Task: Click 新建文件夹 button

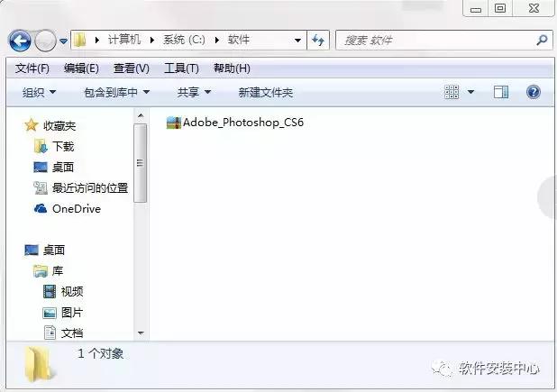Action: click(266, 93)
